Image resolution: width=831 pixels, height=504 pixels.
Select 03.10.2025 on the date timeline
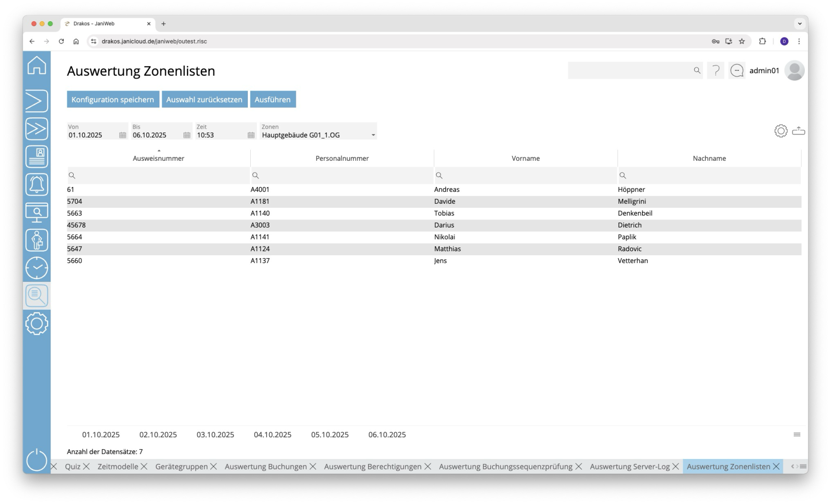[215, 435]
